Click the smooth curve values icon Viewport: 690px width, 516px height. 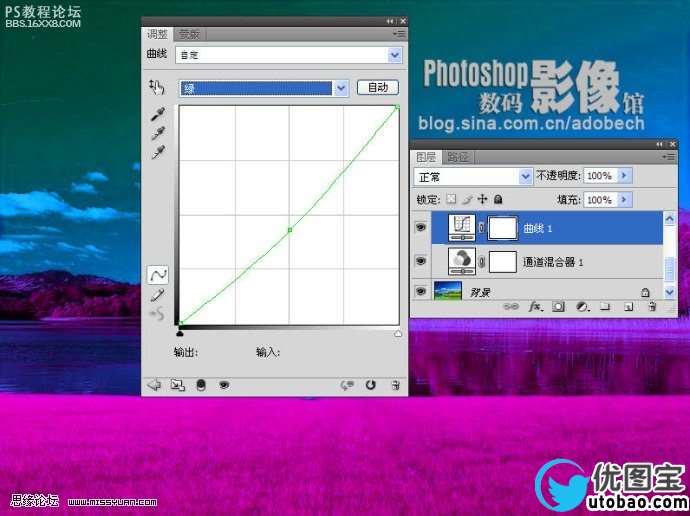click(158, 314)
